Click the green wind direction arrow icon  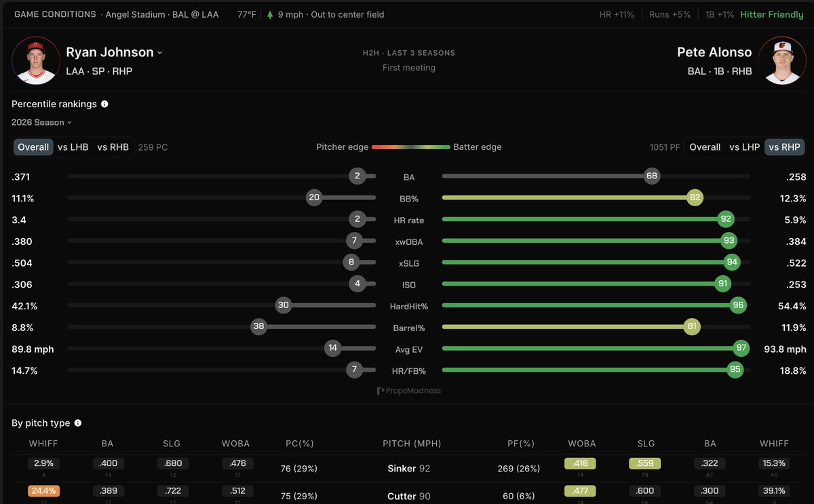(x=270, y=14)
